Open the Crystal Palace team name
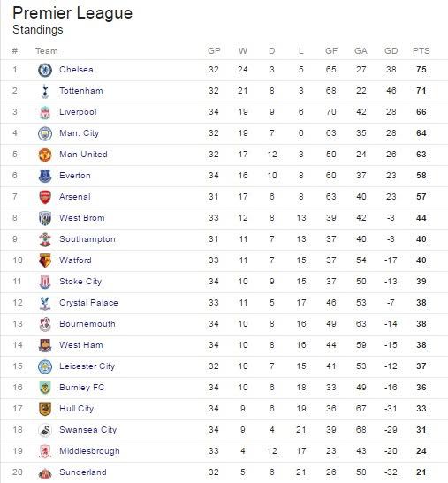Viewport: 448px width, 483px height. [x=88, y=303]
